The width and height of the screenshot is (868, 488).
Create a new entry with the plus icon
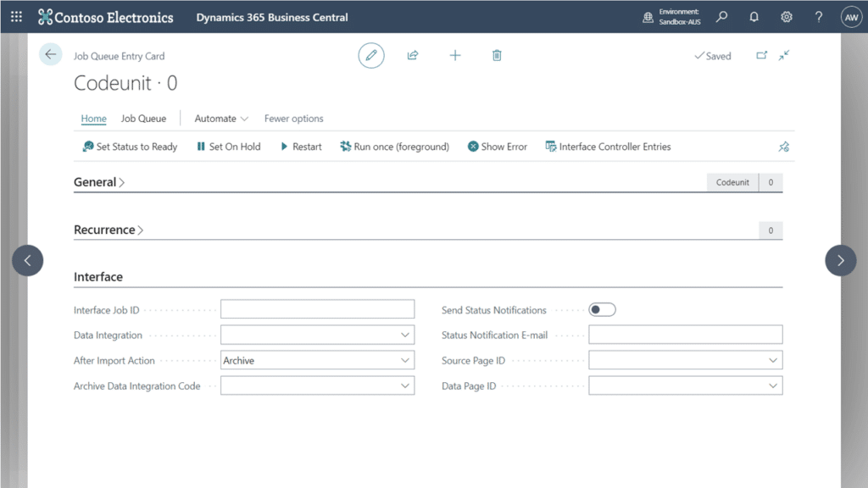coord(455,54)
